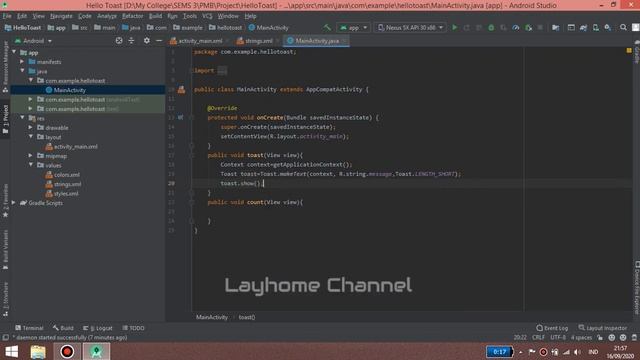Open the Layout Inspector

pos(602,328)
